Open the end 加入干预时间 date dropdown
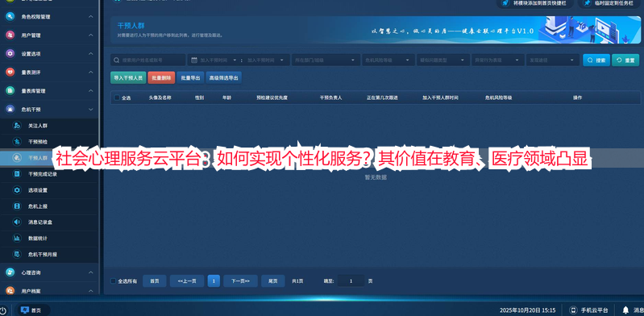 point(282,60)
